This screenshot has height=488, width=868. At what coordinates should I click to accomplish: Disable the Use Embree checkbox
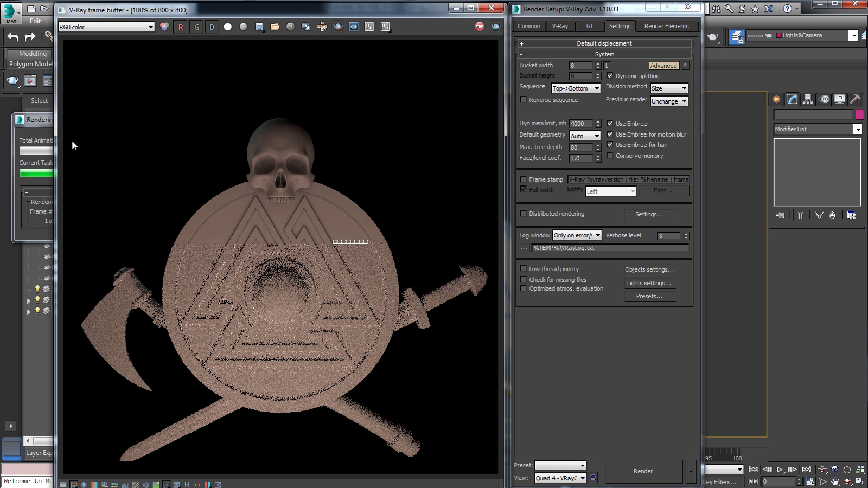610,124
